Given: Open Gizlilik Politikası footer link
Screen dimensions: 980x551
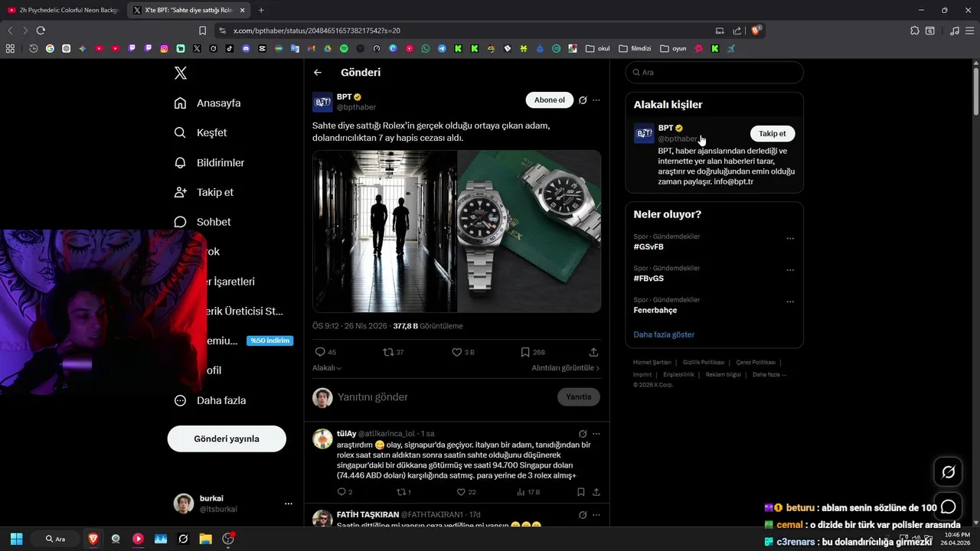Looking at the screenshot, I should point(703,362).
